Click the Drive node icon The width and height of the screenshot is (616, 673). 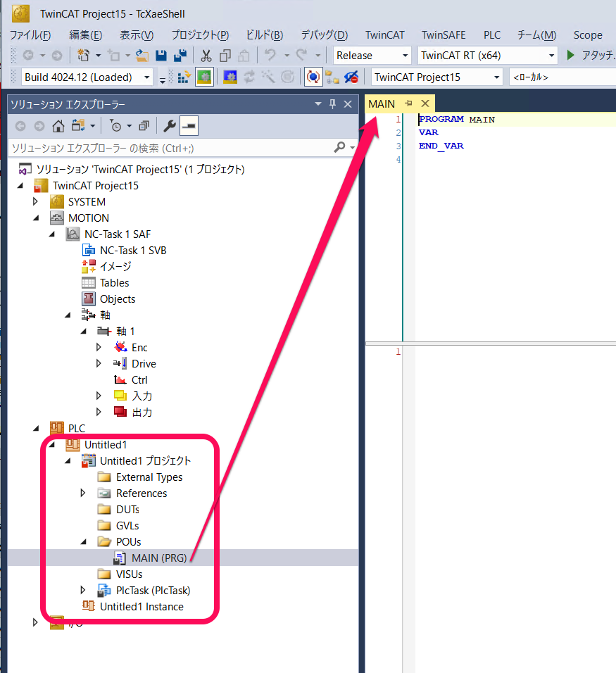point(120,363)
